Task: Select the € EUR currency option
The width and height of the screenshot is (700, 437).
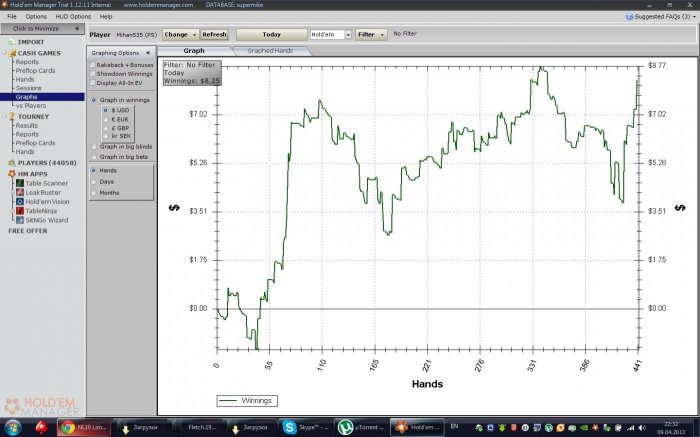Action: 106,119
